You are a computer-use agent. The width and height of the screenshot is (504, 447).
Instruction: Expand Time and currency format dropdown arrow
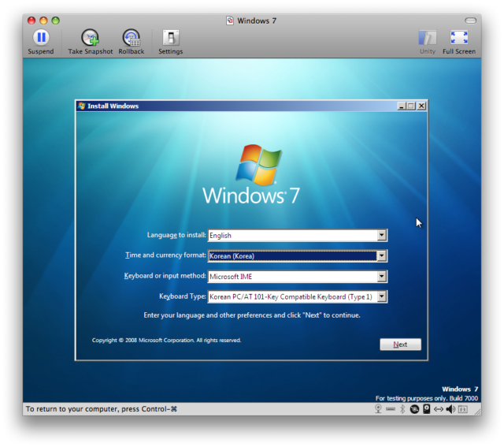tap(381, 256)
